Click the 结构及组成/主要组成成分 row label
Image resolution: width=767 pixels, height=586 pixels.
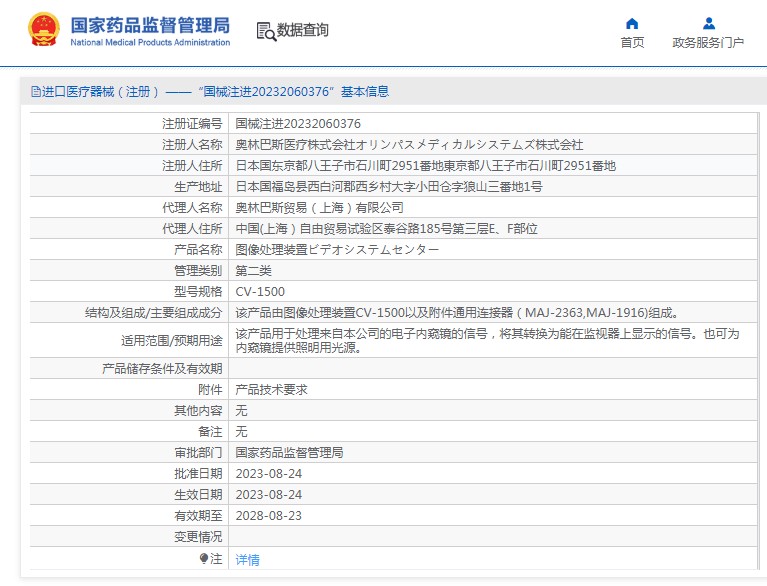pos(154,313)
